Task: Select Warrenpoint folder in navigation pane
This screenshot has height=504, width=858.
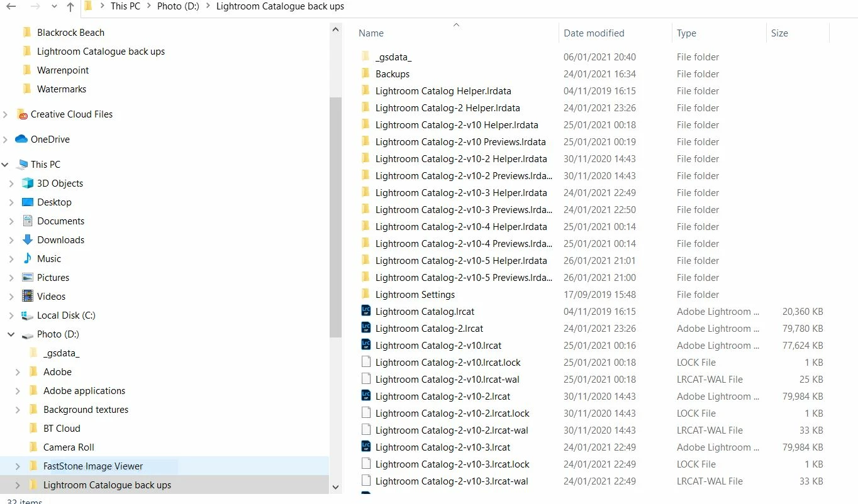Action: [x=63, y=70]
